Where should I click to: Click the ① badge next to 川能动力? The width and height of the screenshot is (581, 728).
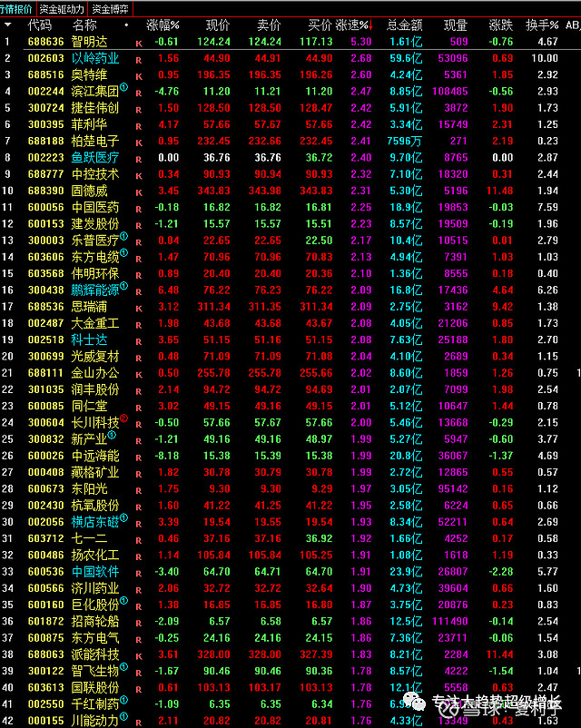coord(123,716)
